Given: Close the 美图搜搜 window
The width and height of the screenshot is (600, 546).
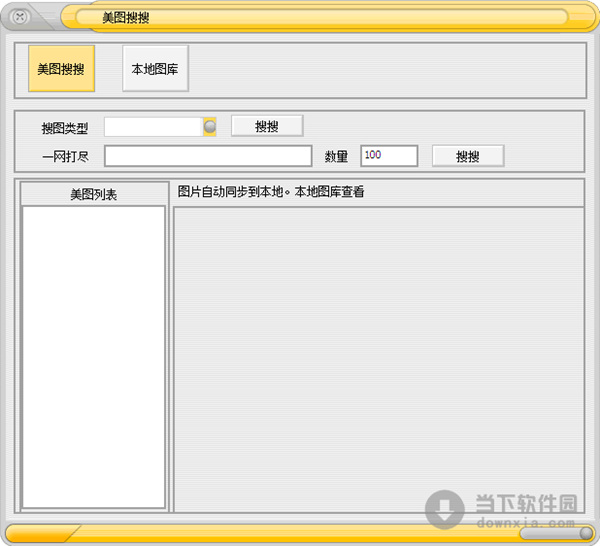Looking at the screenshot, I should (x=20, y=16).
